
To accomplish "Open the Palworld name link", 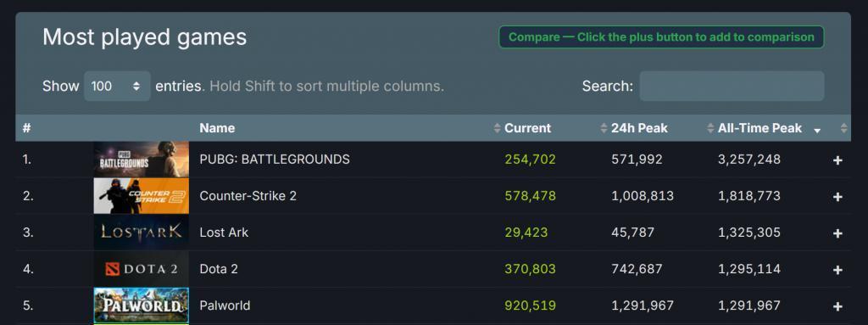I will point(225,305).
